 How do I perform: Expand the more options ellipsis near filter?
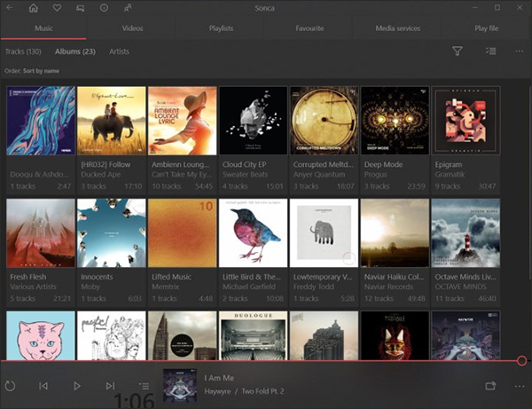520,51
